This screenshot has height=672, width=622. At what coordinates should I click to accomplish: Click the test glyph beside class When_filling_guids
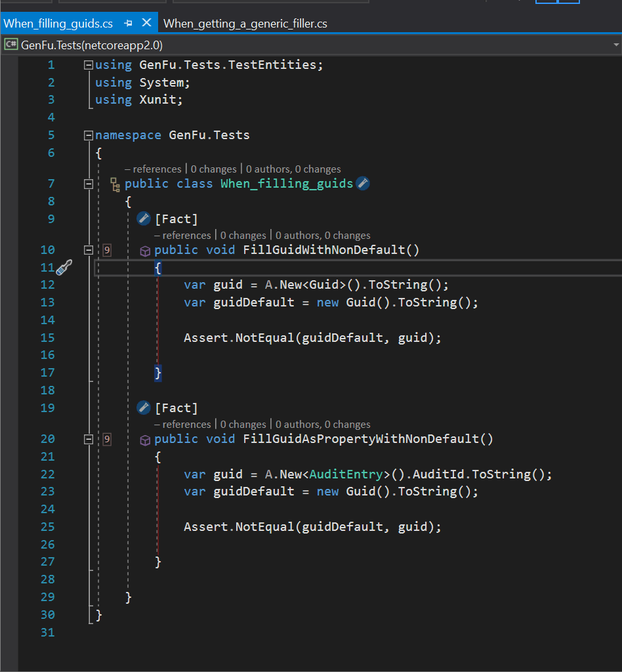point(362,184)
